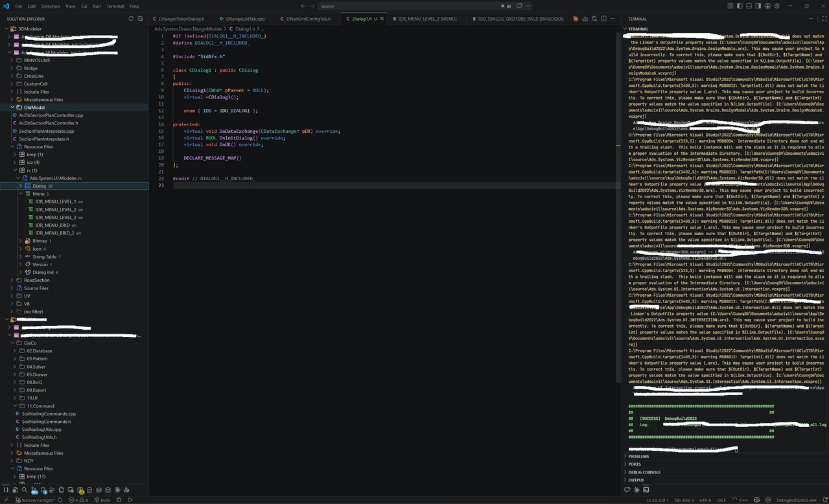Maximize the terminal panel size
Viewport: 829px width, 504px height.
(x=825, y=19)
